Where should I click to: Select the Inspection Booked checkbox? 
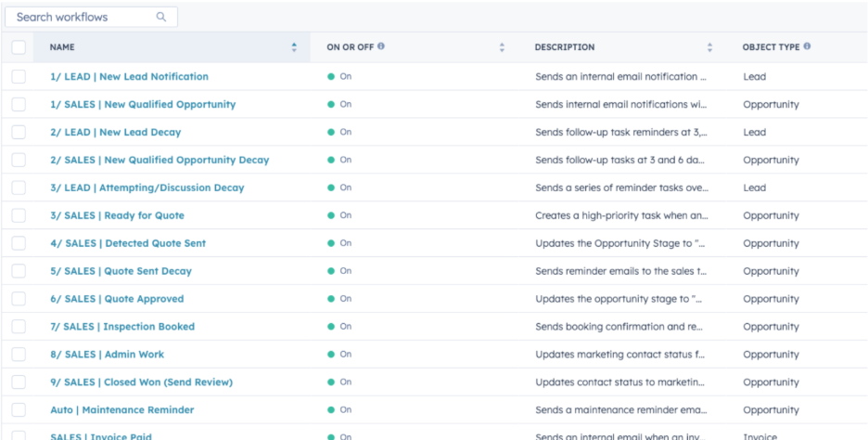tap(19, 327)
